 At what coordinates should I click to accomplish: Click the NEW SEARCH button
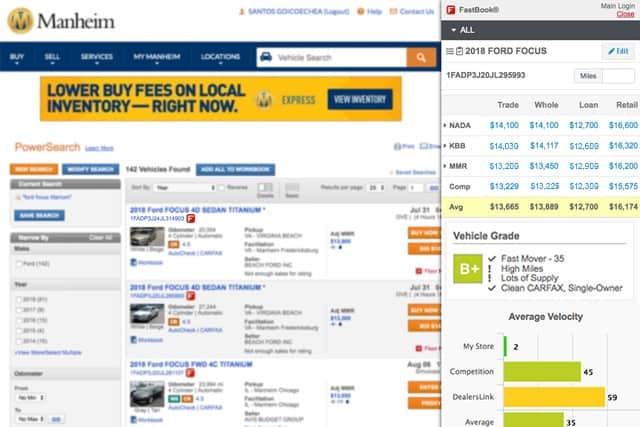(34, 169)
